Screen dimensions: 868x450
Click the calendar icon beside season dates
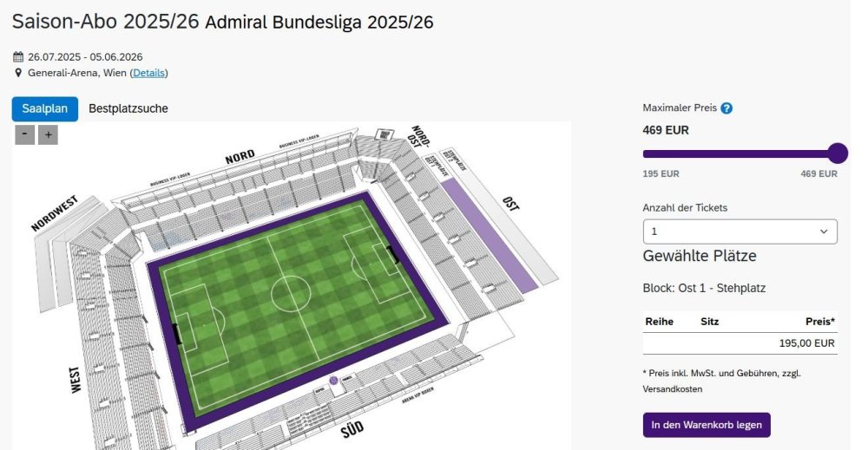coord(18,57)
